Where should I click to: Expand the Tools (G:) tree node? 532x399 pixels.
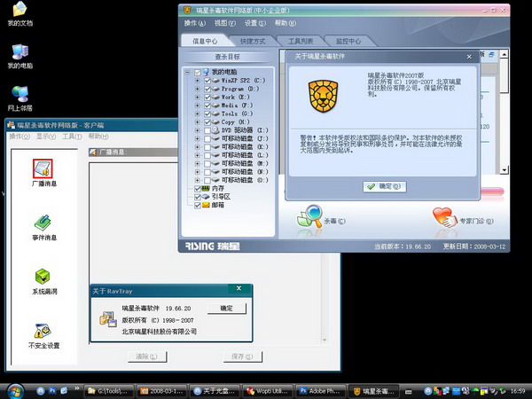(x=197, y=114)
